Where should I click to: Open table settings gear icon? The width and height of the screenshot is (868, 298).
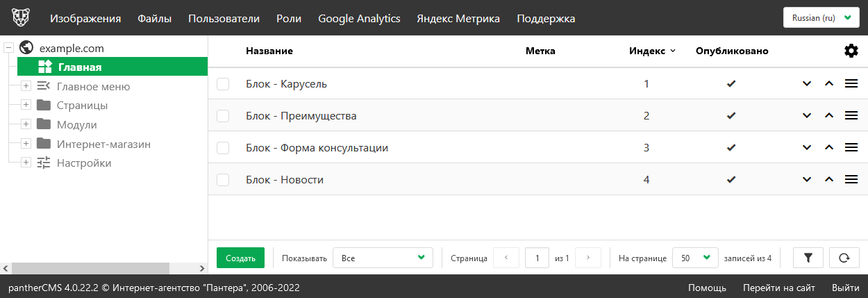click(x=851, y=51)
